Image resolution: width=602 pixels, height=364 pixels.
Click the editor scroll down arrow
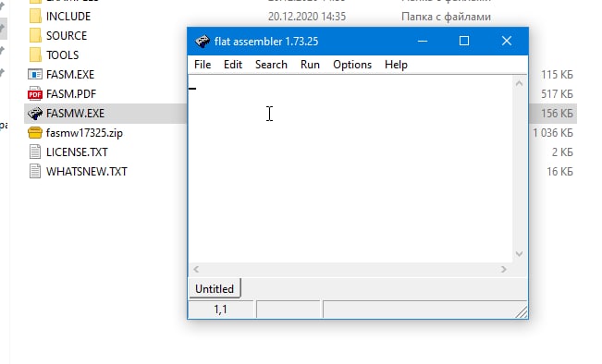[x=519, y=253]
